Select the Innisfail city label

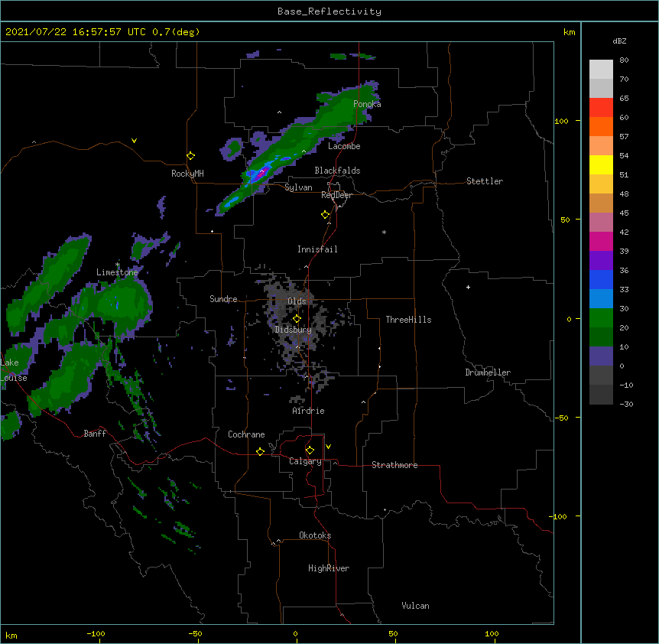[317, 249]
